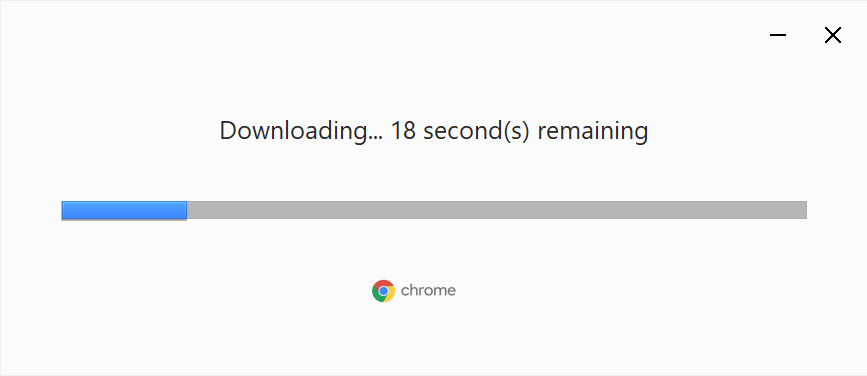Click the word "second(s)" in the status
Screen dimensions: 867x376
tap(476, 133)
